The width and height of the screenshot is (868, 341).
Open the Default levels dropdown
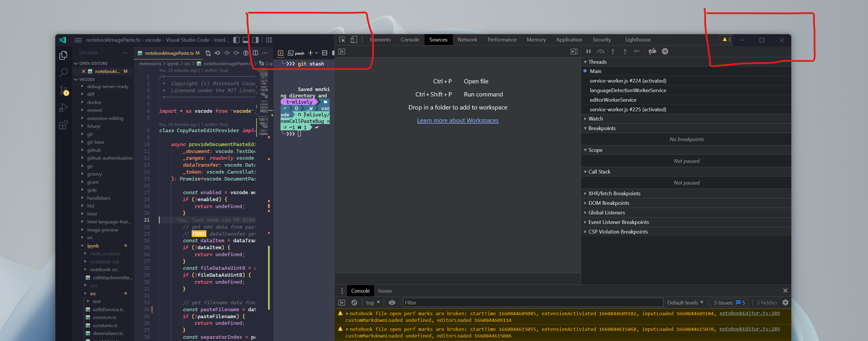click(685, 302)
